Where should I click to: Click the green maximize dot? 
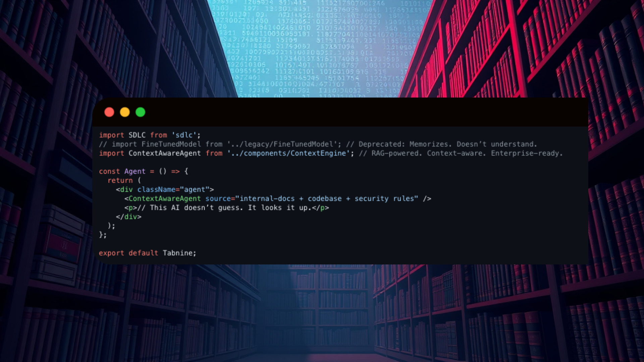[x=140, y=112]
